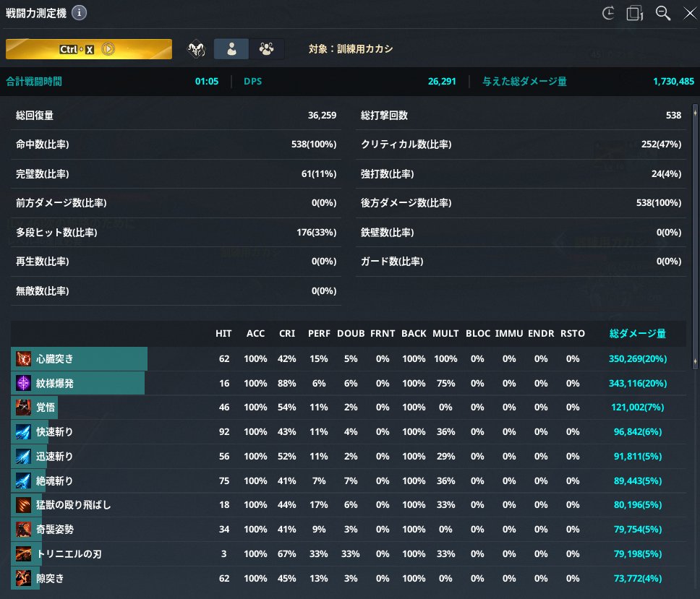Click the 紋様爆発 skill icon
700x599 pixels.
23,383
